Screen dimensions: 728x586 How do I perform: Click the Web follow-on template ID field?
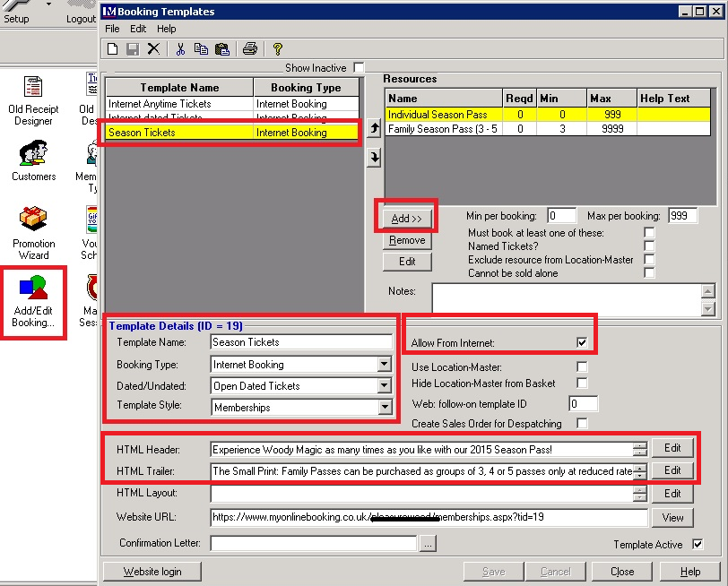click(583, 403)
